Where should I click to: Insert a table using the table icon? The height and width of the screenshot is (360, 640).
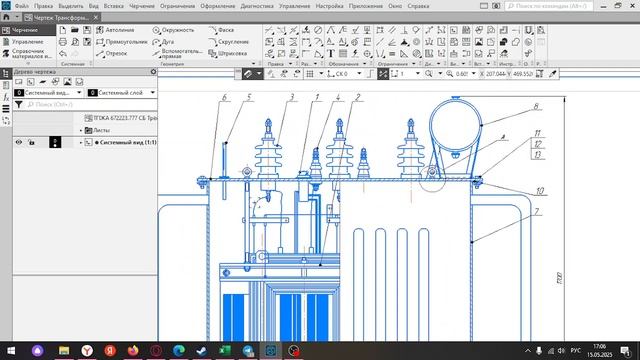(x=343, y=53)
